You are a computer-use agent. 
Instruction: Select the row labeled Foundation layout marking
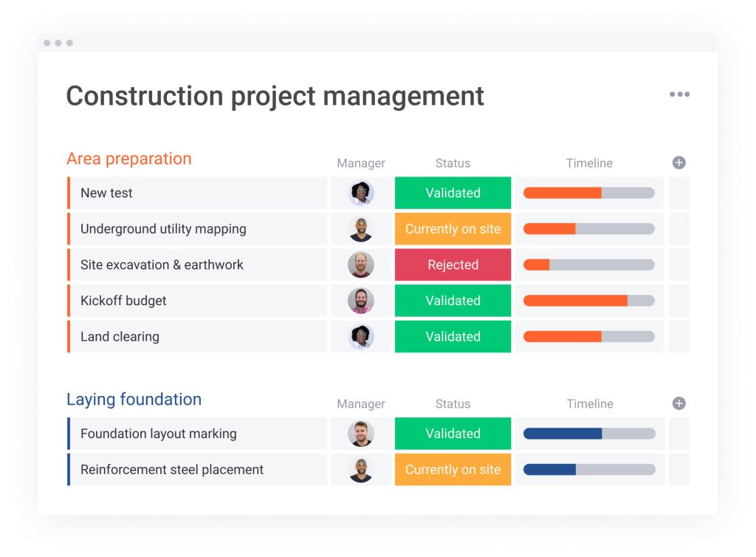click(x=158, y=434)
